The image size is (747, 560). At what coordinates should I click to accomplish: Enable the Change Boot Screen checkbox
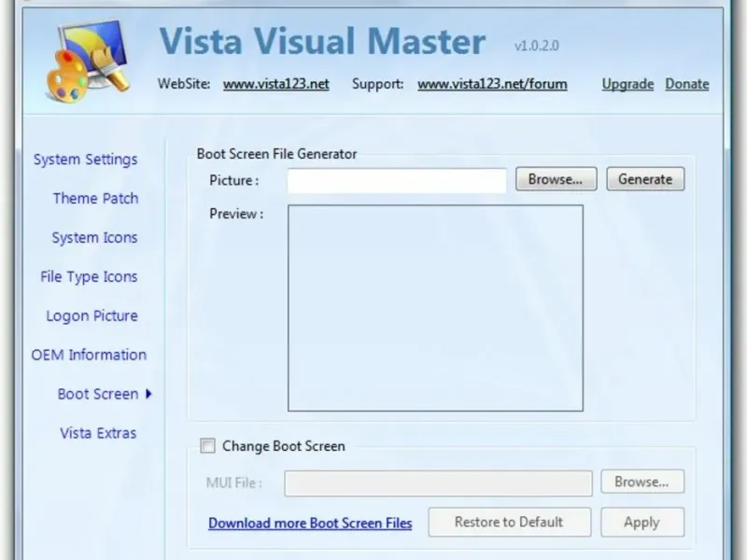click(x=207, y=446)
